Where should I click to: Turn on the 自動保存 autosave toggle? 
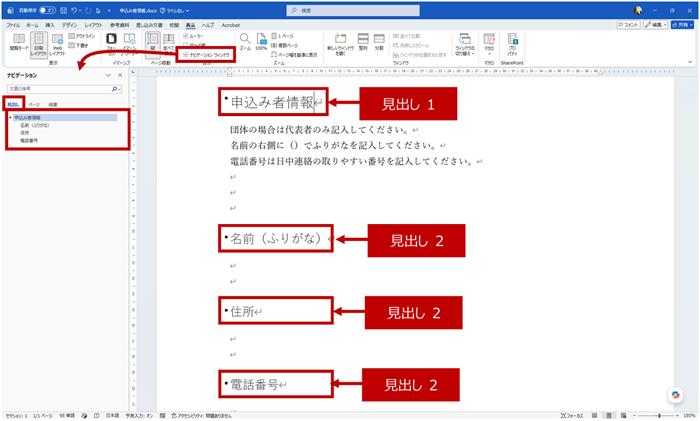coord(47,10)
